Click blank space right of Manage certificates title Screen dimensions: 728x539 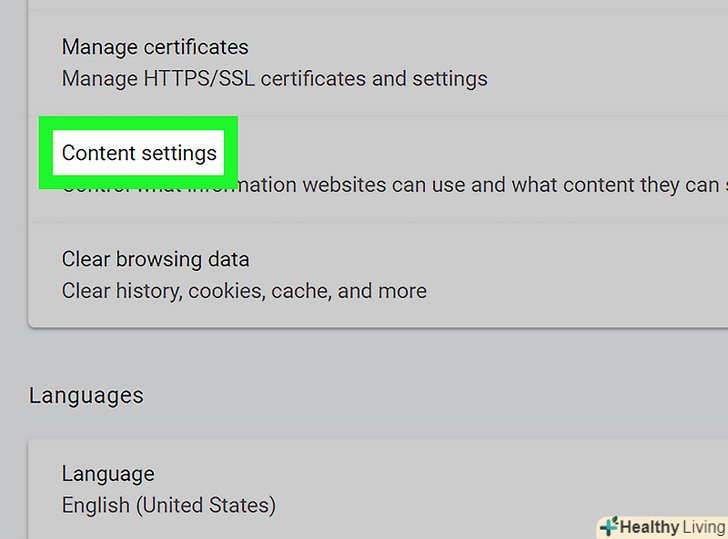(x=480, y=47)
